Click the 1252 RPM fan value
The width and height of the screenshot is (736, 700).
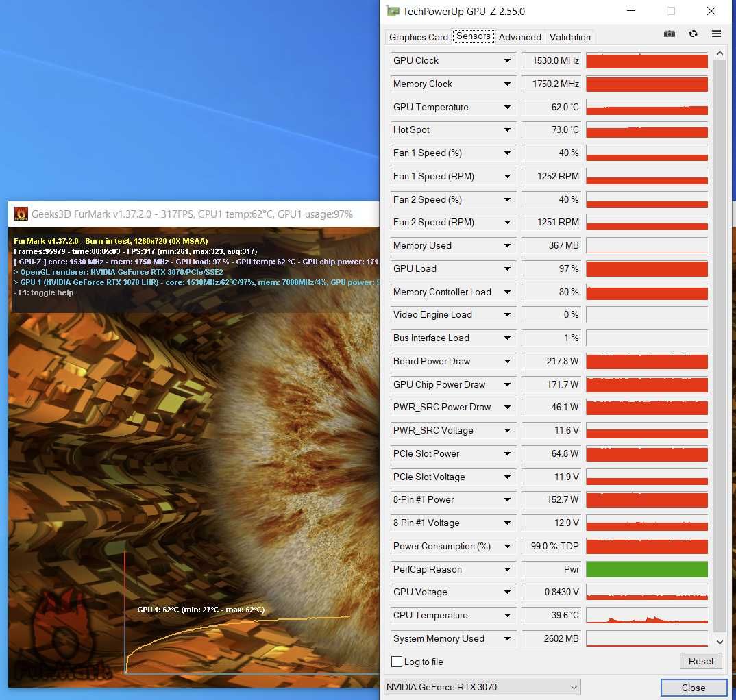click(x=552, y=177)
